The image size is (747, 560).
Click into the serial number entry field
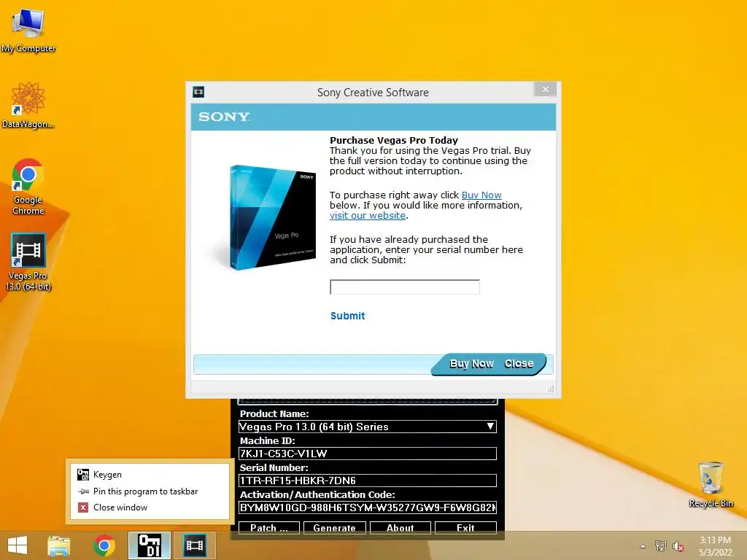click(x=404, y=287)
